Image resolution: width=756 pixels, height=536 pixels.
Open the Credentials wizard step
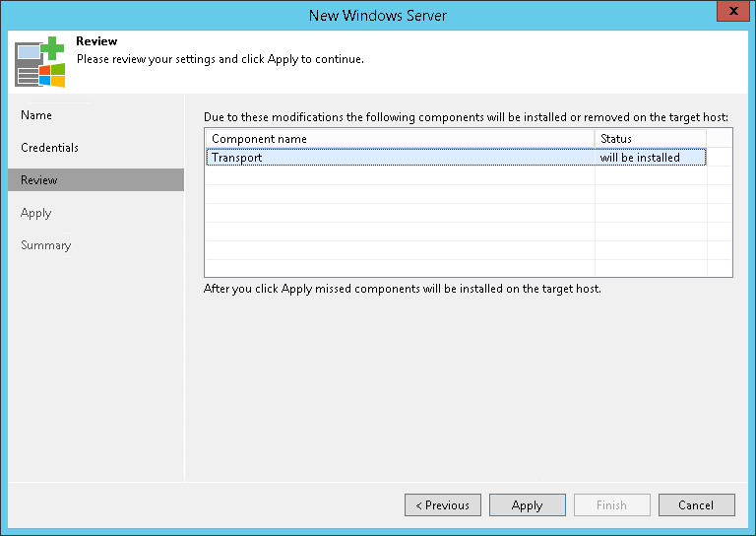49,148
